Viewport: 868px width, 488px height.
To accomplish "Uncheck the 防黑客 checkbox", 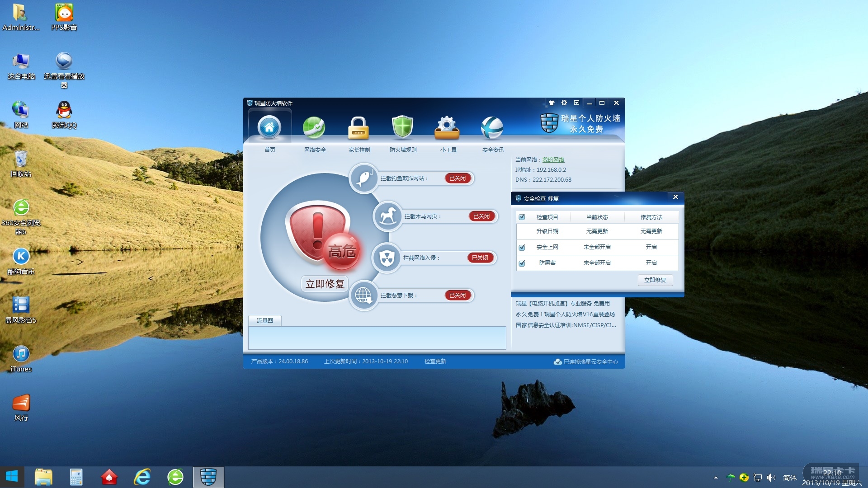I will (522, 263).
